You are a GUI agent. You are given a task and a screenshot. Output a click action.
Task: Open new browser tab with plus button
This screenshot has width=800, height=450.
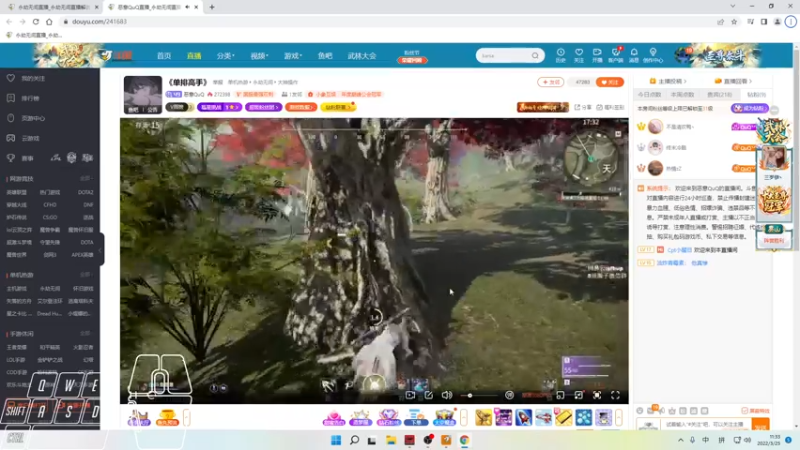[x=212, y=7]
